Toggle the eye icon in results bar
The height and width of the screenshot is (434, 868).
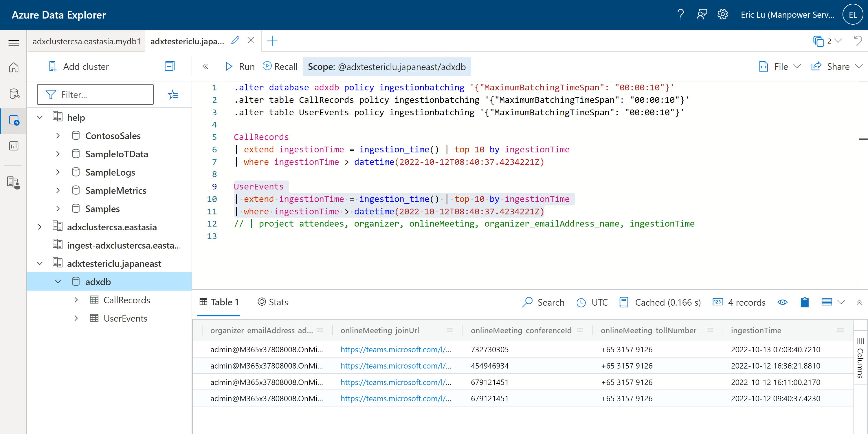tap(782, 302)
